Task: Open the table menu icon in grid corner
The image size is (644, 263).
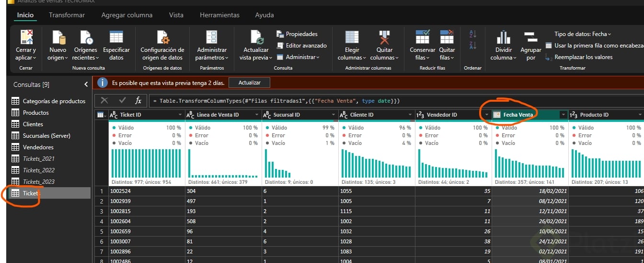Action: click(101, 115)
